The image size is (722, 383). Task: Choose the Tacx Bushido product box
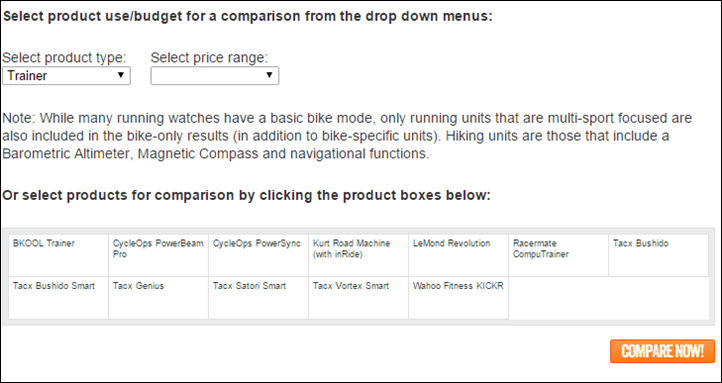click(658, 255)
